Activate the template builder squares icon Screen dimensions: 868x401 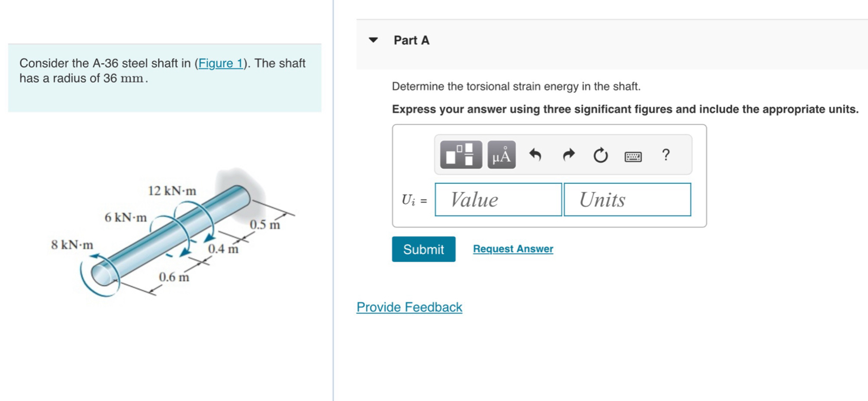pos(460,155)
